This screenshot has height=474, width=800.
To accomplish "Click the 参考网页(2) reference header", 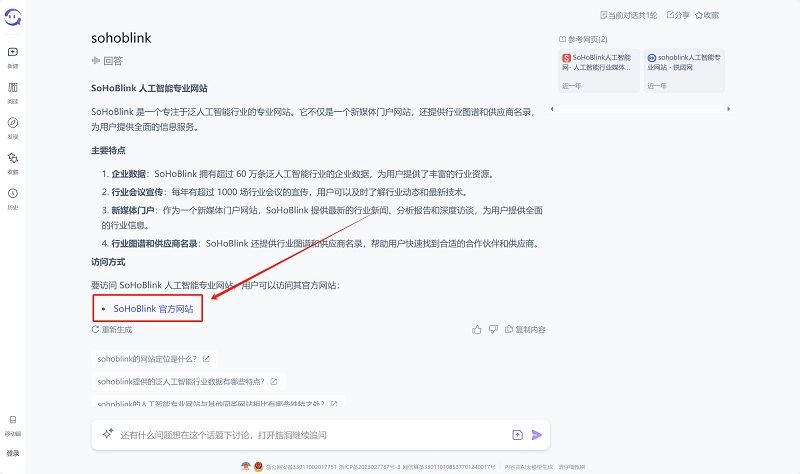I will tap(583, 39).
